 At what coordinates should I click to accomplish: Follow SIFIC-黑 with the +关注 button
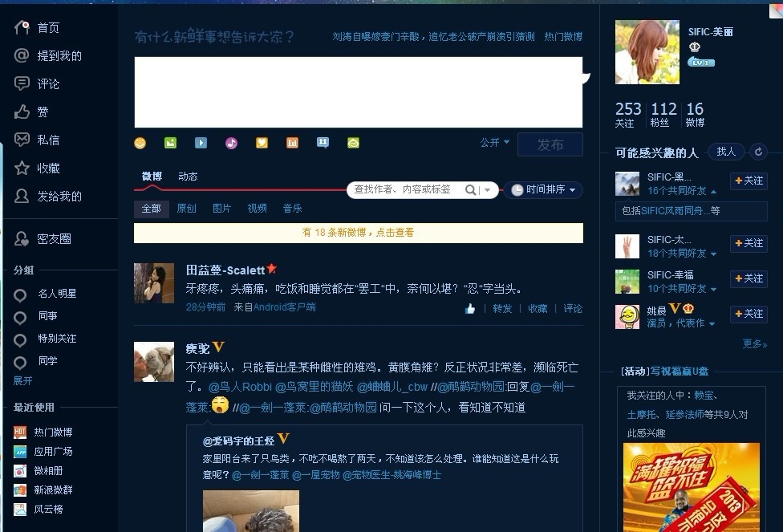point(748,181)
